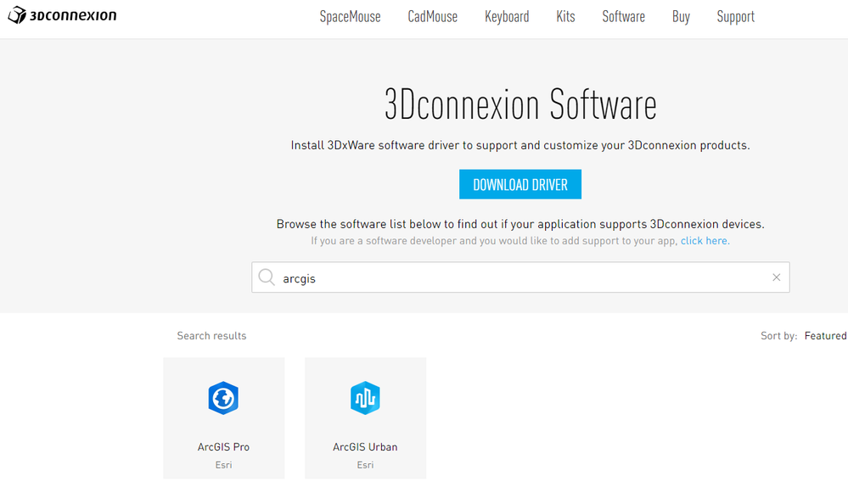The width and height of the screenshot is (848, 504).
Task: Click the 3Dconnexion logo
Action: point(62,15)
